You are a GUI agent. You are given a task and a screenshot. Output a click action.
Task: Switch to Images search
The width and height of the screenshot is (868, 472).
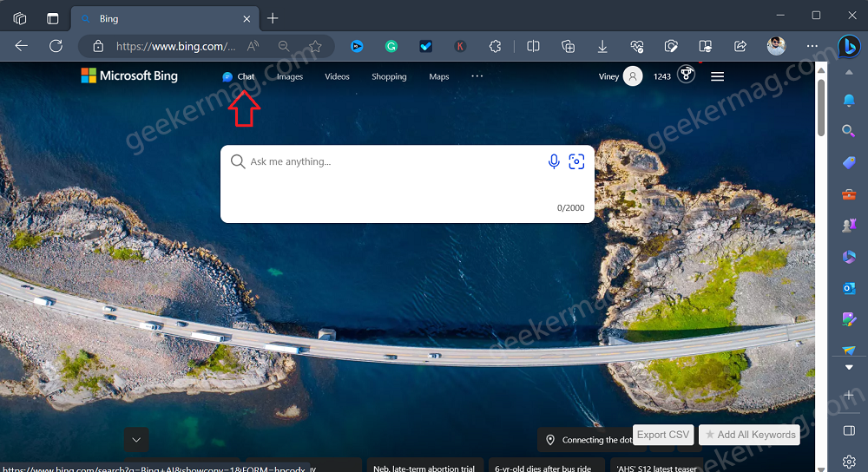pos(290,76)
